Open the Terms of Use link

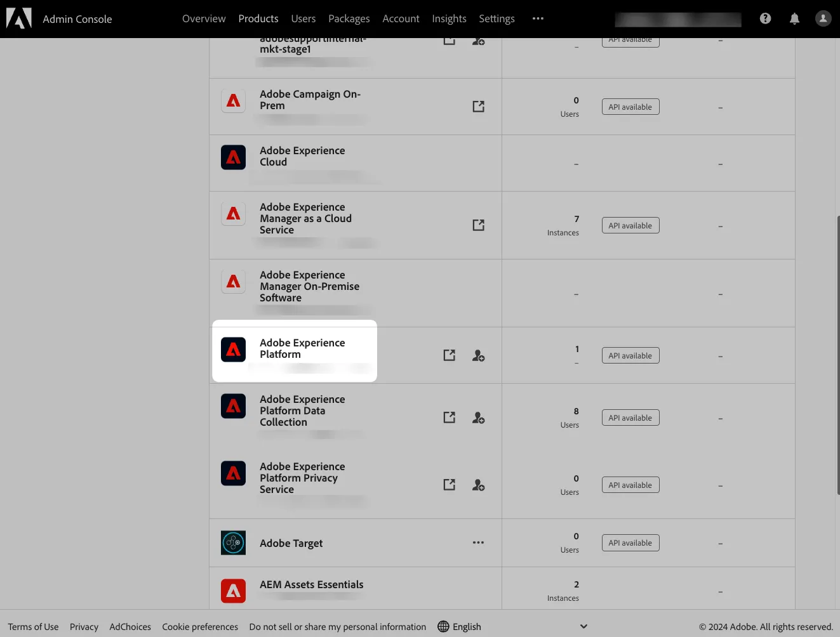pos(33,627)
